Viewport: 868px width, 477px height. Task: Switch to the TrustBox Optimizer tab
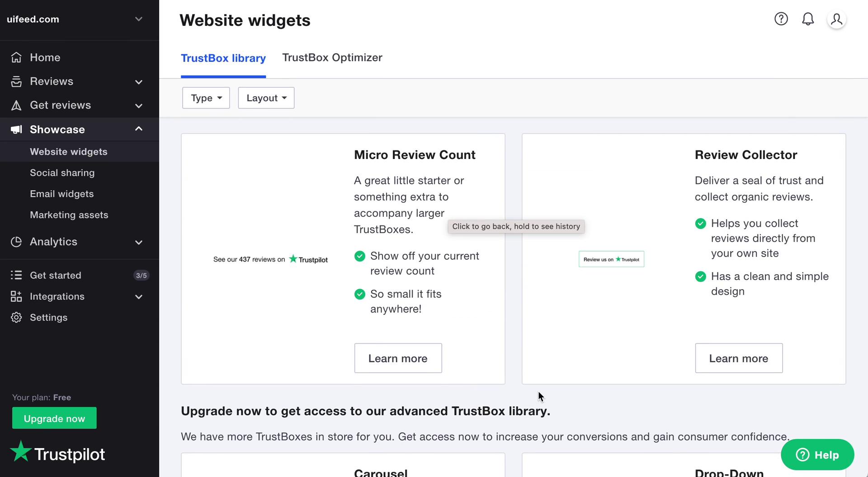[332, 58]
